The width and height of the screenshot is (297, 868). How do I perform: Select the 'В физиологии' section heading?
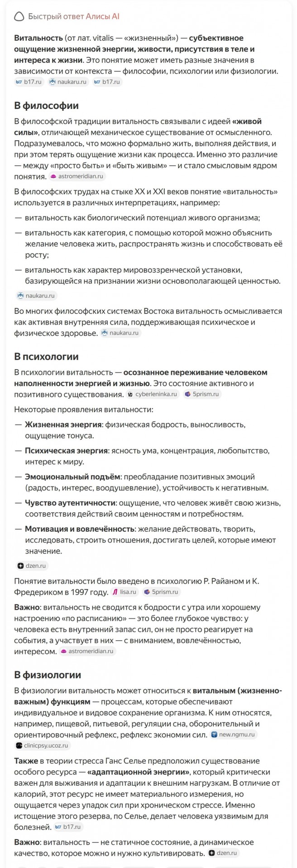coord(48,675)
